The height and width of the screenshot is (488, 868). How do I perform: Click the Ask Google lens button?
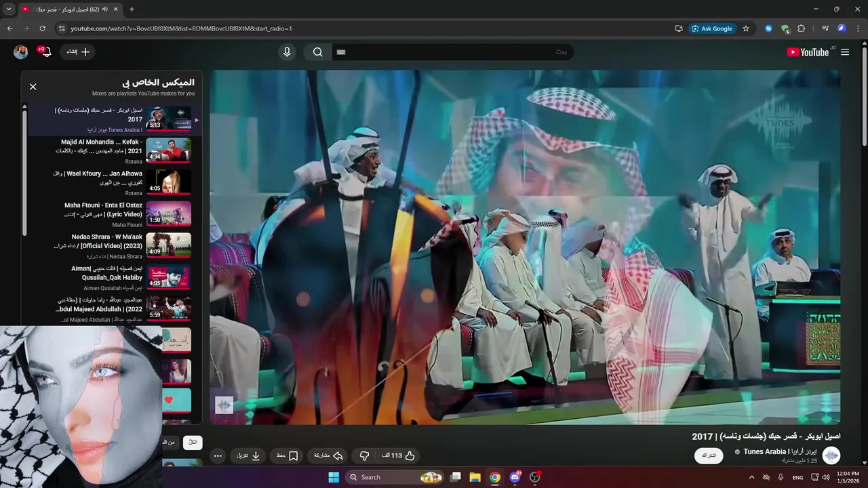pyautogui.click(x=712, y=28)
